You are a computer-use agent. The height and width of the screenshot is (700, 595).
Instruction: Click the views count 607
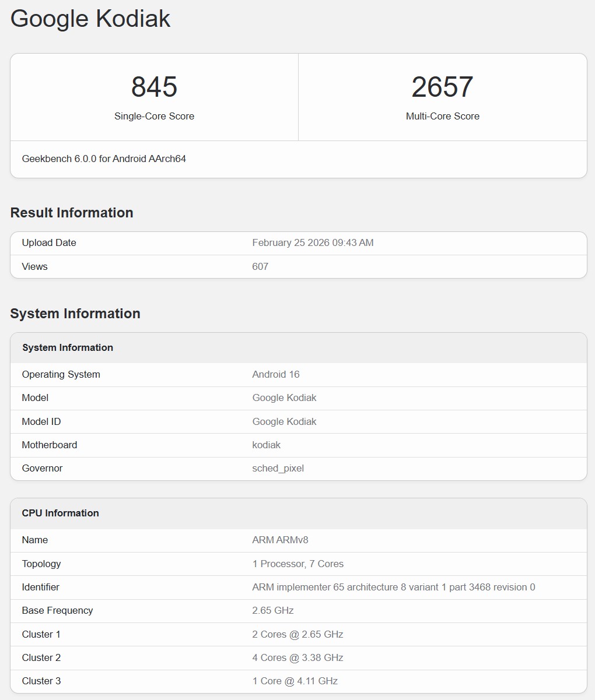pos(260,266)
